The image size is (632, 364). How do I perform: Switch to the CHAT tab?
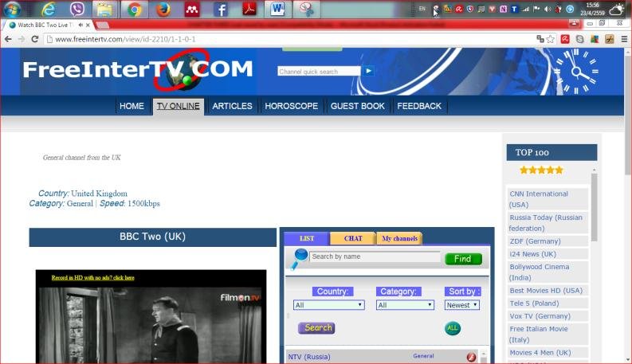pyautogui.click(x=353, y=238)
